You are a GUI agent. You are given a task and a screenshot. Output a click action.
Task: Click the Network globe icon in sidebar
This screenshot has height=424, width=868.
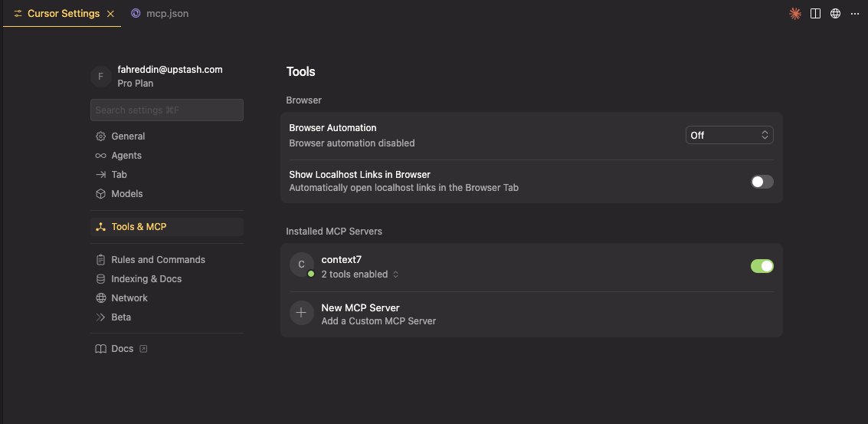101,298
